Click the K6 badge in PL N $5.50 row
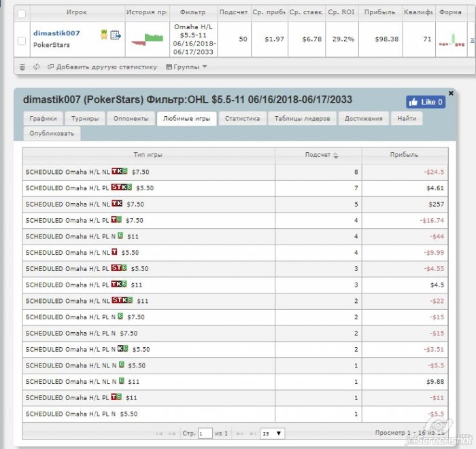476x449 pixels. tap(122, 348)
